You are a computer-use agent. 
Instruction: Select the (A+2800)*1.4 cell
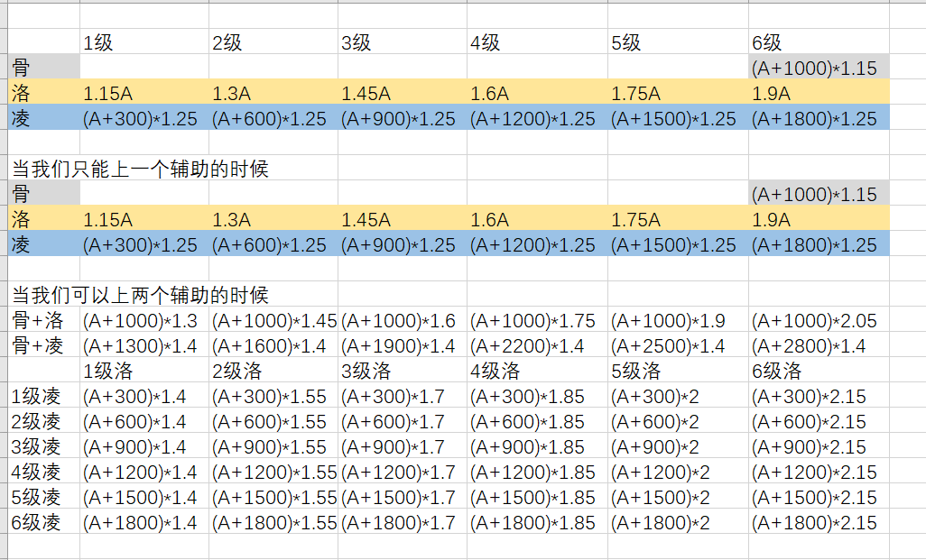tap(819, 345)
